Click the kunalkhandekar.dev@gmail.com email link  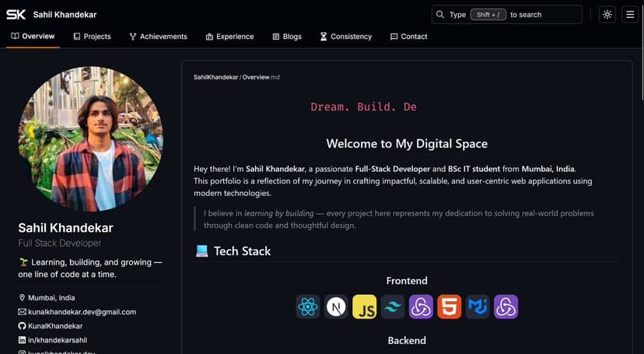tap(82, 312)
